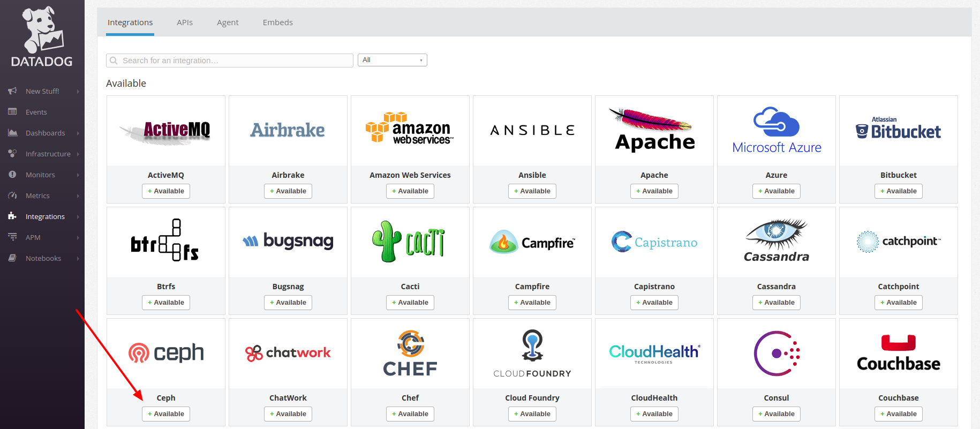Click Available under ActiveMQ
This screenshot has width=980, height=429.
click(x=166, y=191)
